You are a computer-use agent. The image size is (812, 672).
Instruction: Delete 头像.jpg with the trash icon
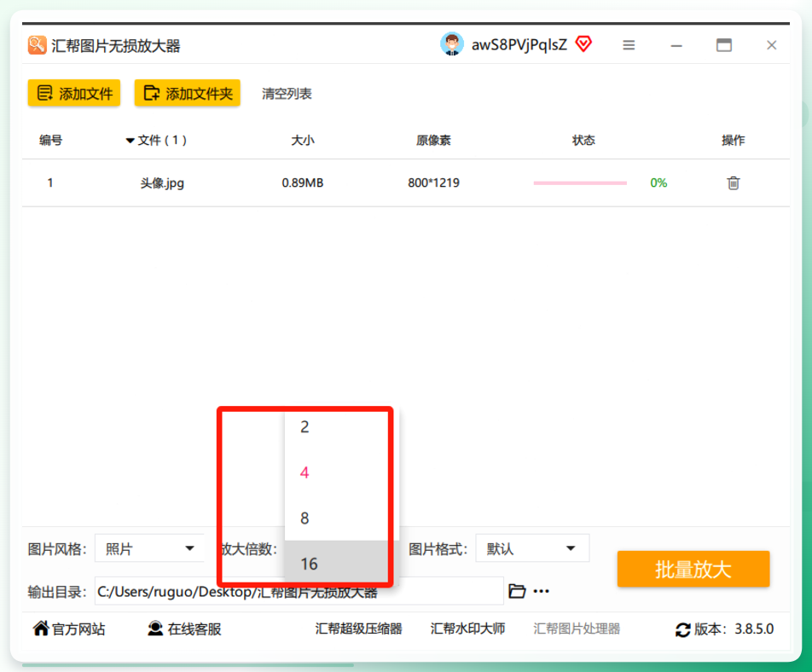click(734, 182)
